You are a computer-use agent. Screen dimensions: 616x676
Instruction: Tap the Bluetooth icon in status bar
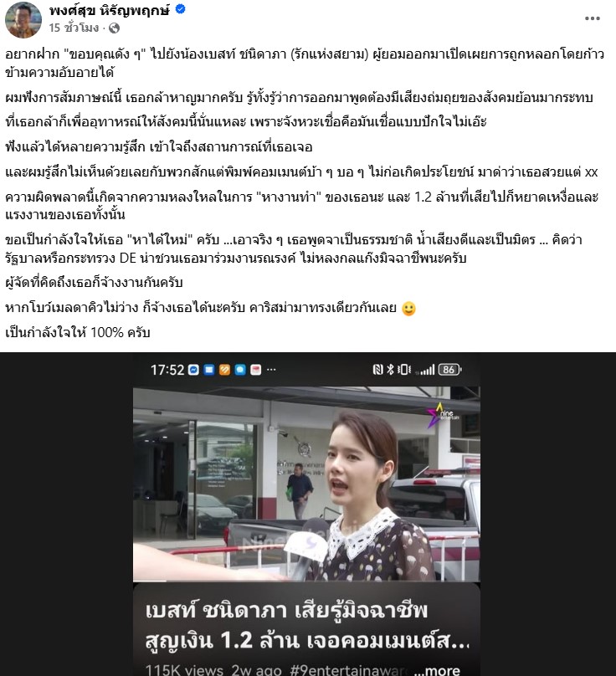click(390, 370)
